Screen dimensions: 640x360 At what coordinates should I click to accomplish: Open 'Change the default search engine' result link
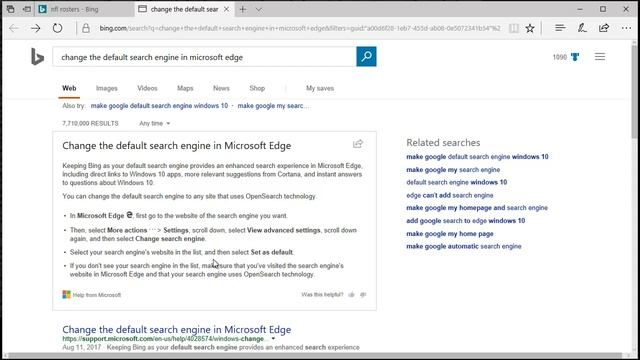(x=177, y=329)
